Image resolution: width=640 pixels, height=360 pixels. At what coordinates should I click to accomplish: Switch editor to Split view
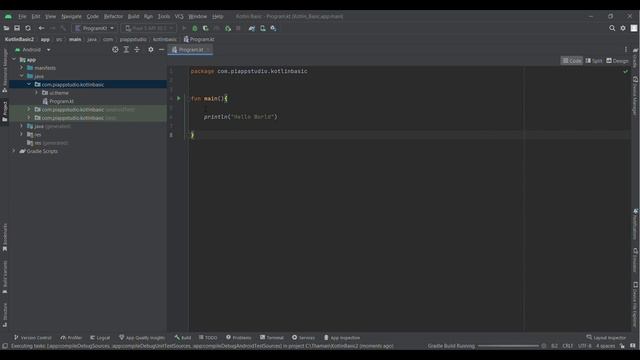[x=594, y=61]
